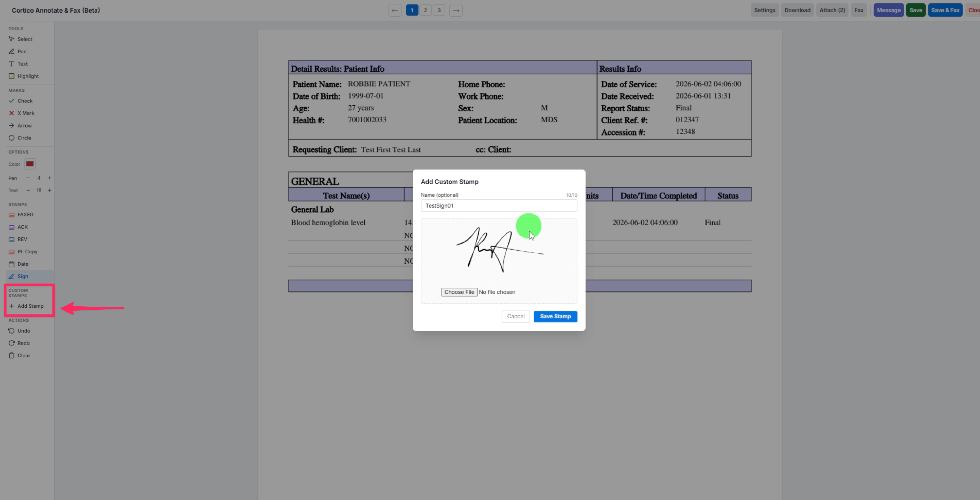Viewport: 980px width, 500px height.
Task: Click the stamp Name input field
Action: pos(499,206)
